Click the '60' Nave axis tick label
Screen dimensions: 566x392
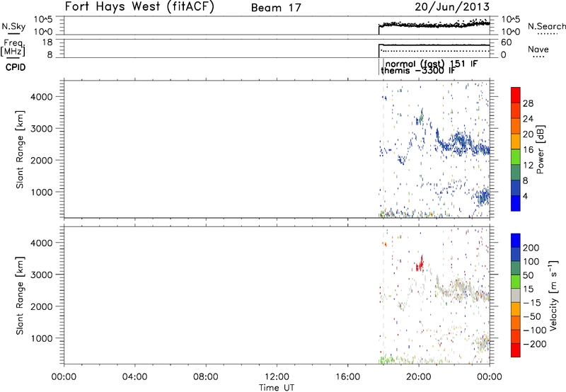(x=507, y=42)
